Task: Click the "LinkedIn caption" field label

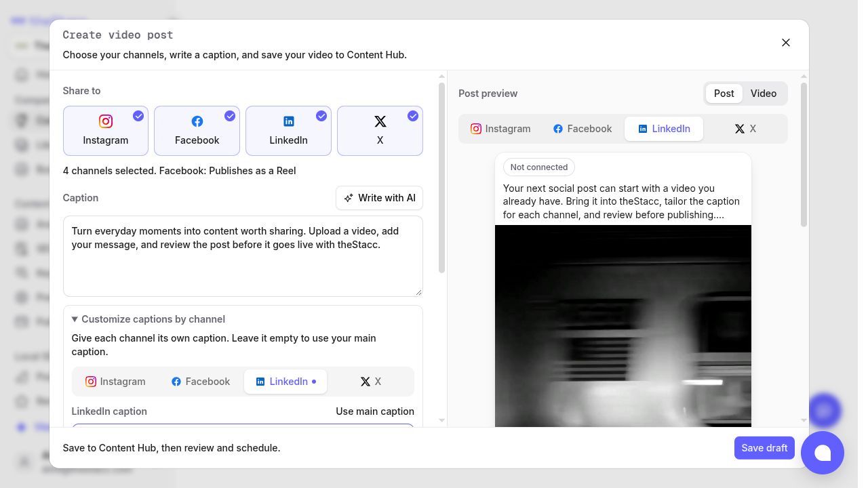Action: pos(109,411)
